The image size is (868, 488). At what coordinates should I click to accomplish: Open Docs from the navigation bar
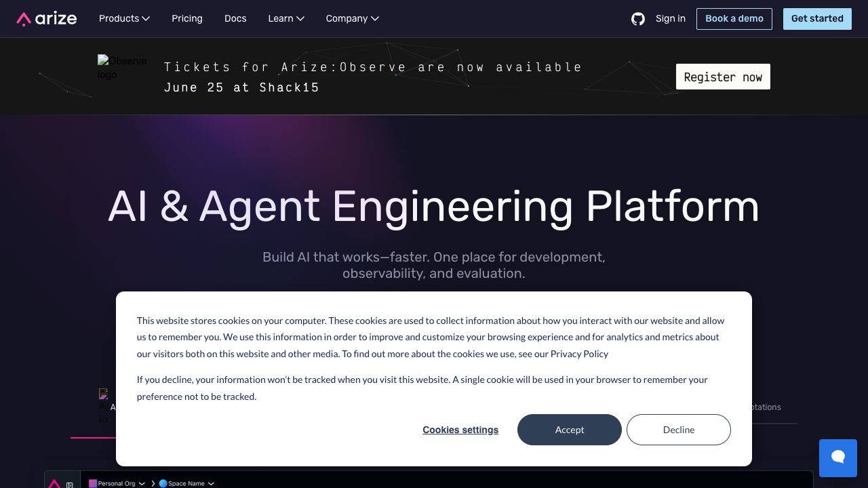235,18
